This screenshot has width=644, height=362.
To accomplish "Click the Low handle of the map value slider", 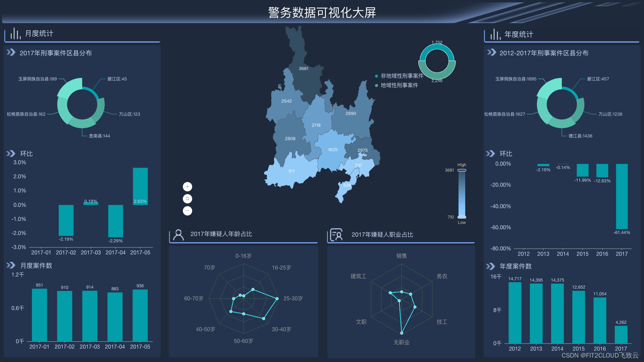I will [x=462, y=217].
